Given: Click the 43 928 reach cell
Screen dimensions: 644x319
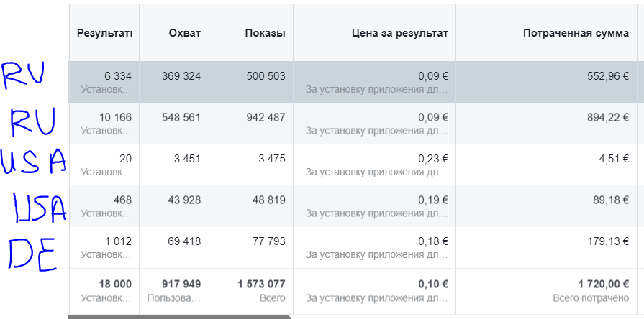Looking at the screenshot, I should (x=183, y=200).
